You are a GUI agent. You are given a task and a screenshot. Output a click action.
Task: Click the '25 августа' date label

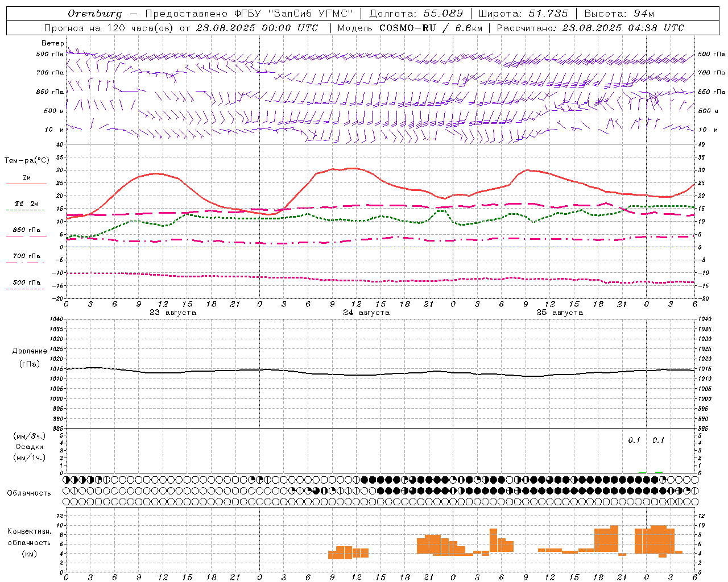coord(560,313)
